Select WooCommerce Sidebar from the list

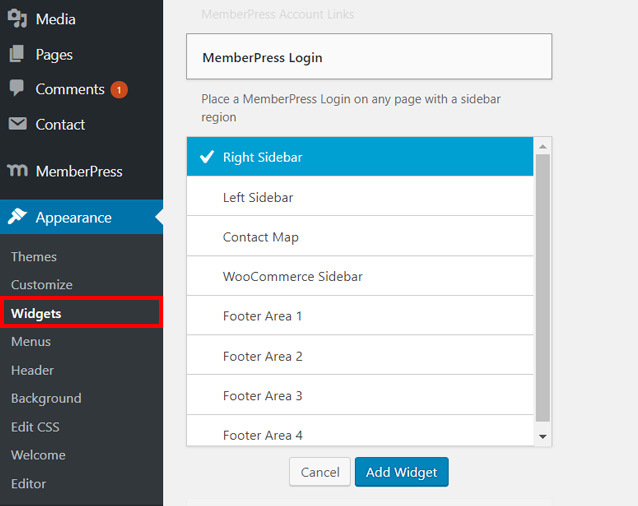click(360, 276)
